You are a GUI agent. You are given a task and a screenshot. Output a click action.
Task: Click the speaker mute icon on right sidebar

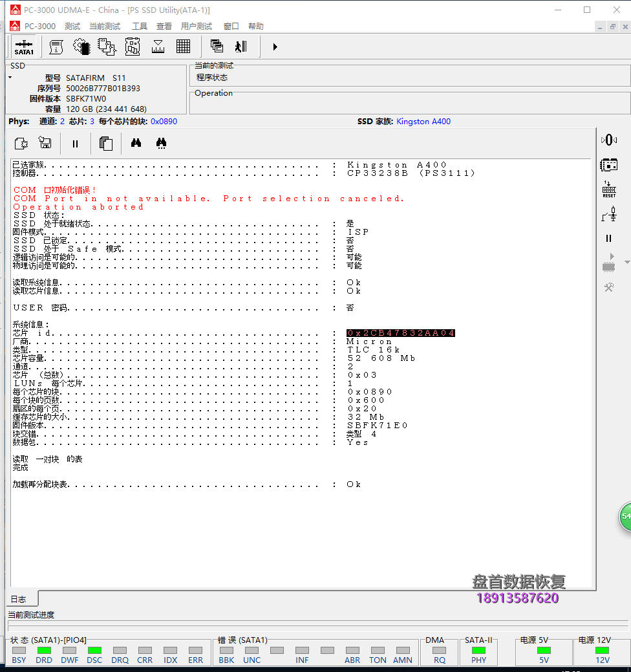tap(609, 140)
